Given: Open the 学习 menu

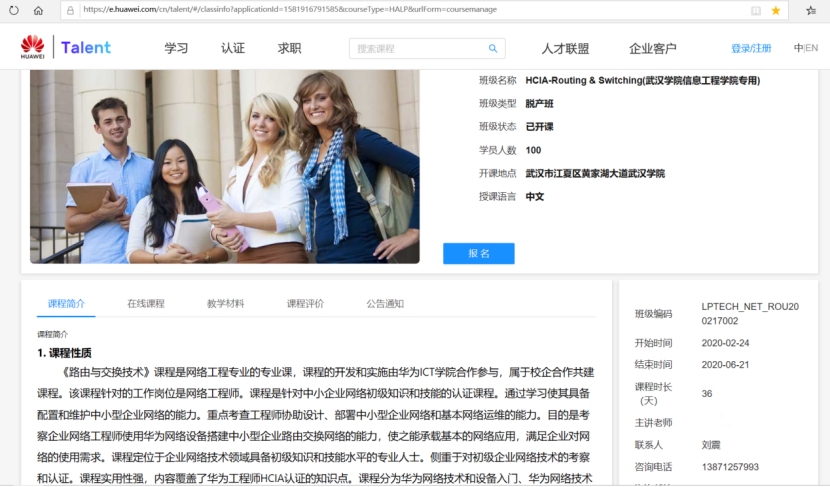Looking at the screenshot, I should click(x=176, y=48).
